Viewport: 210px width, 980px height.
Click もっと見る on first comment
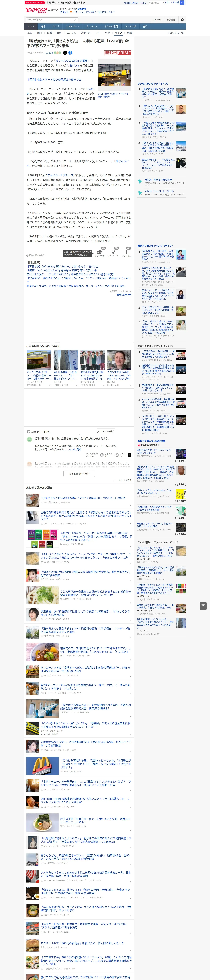click(75, 449)
